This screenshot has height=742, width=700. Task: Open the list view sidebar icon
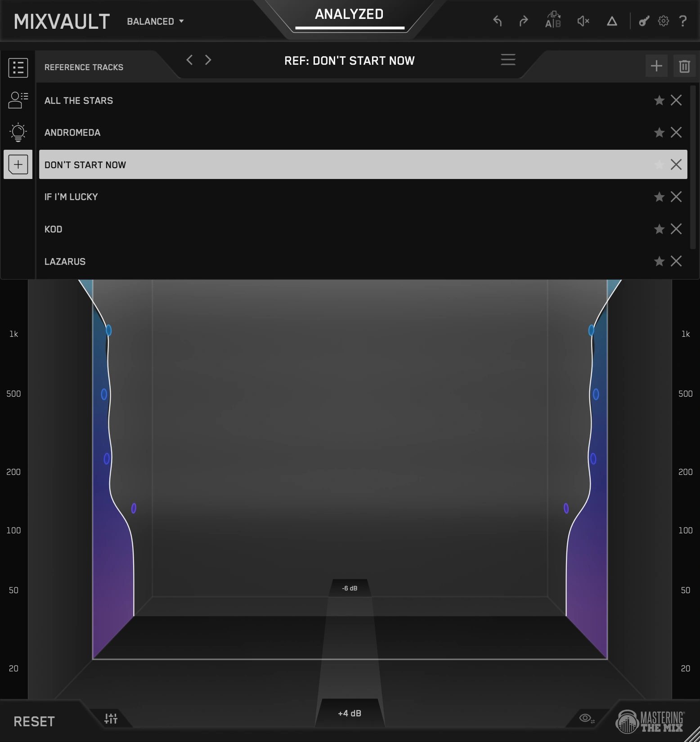click(x=18, y=68)
